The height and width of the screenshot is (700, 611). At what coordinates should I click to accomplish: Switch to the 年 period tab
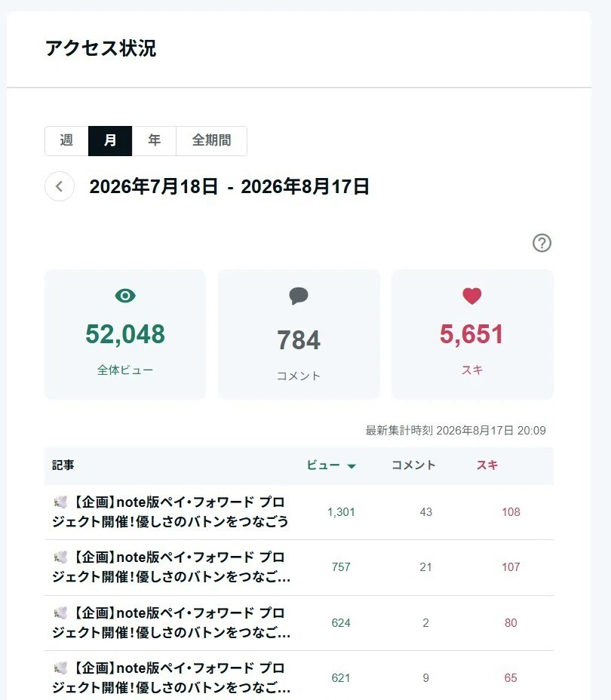pos(154,141)
